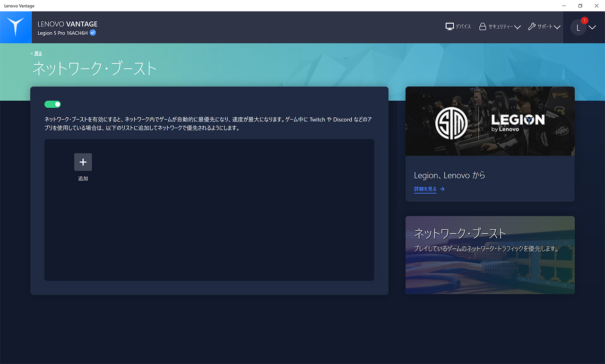Click the Legion、Lenovo から heading

449,175
